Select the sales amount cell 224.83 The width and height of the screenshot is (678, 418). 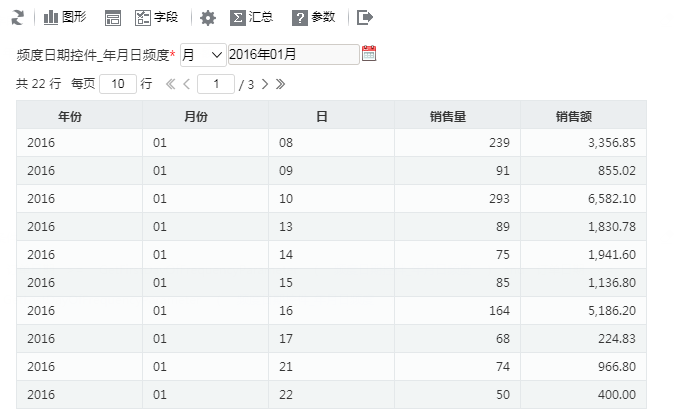[x=583, y=338]
